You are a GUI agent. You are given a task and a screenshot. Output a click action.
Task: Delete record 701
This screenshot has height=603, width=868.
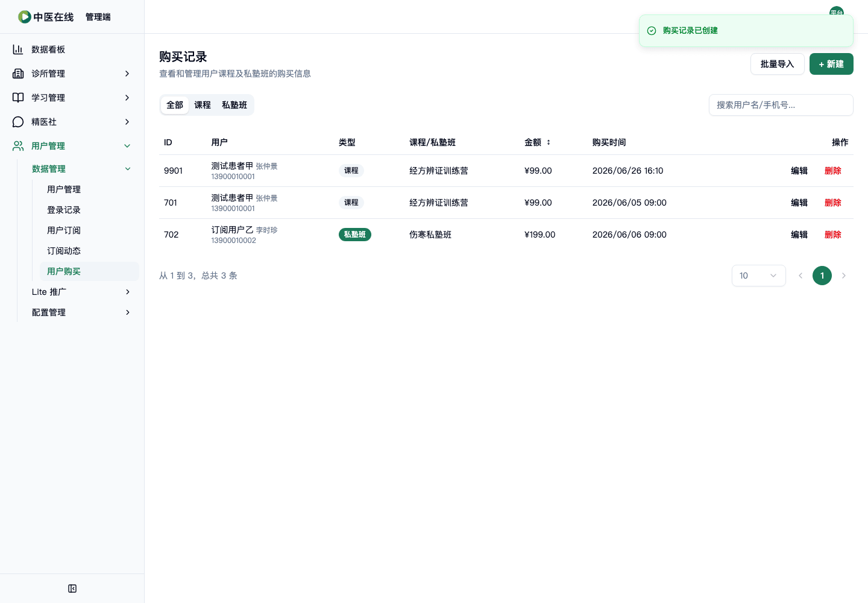pyautogui.click(x=833, y=203)
